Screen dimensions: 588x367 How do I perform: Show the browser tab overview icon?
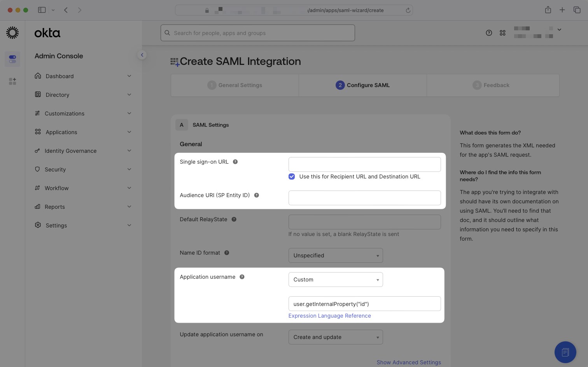(x=577, y=10)
